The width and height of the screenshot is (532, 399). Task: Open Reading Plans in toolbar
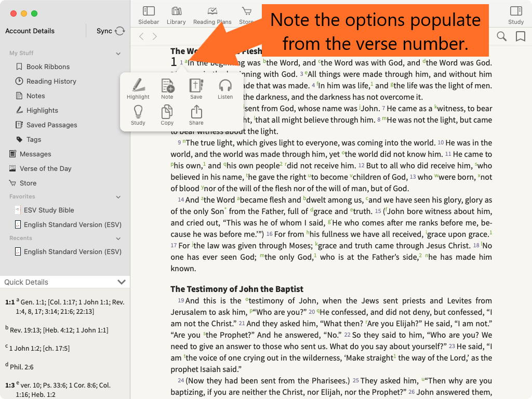212,15
